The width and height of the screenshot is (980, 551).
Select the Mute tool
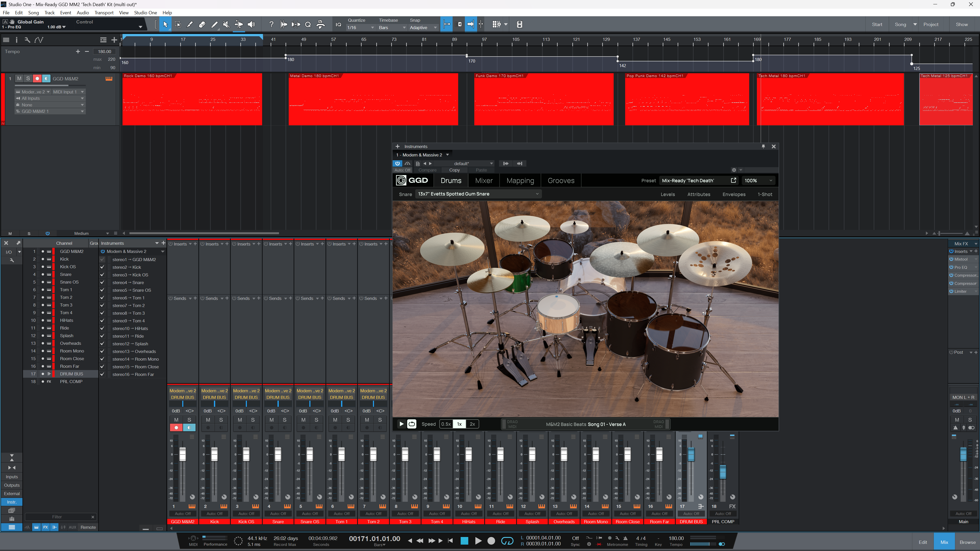coord(226,24)
